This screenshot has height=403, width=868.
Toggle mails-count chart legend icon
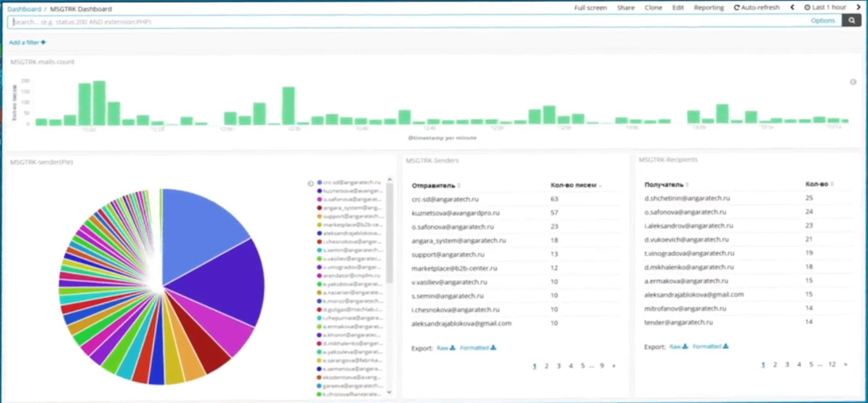point(853,82)
